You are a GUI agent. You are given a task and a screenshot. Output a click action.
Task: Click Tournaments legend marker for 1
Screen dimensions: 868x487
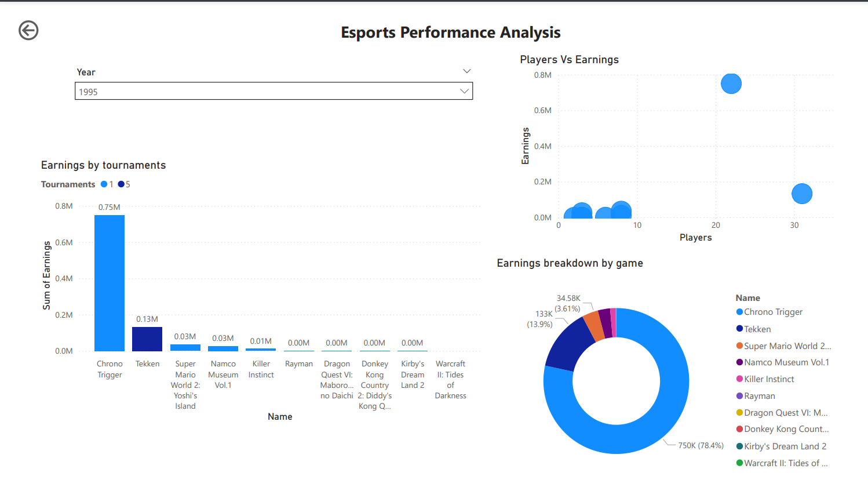pyautogui.click(x=104, y=184)
